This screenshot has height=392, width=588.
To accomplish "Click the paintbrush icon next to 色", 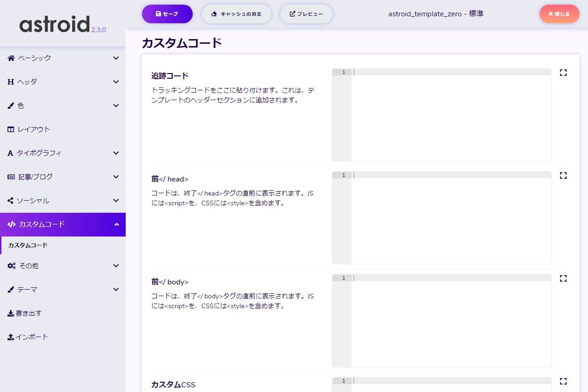I will pos(11,106).
